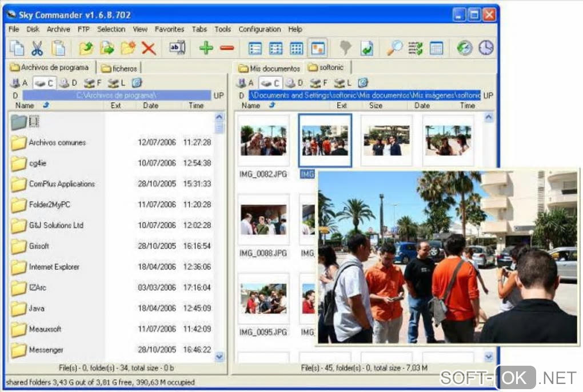Select the softonic tab
The image size is (583, 392).
pos(326,67)
